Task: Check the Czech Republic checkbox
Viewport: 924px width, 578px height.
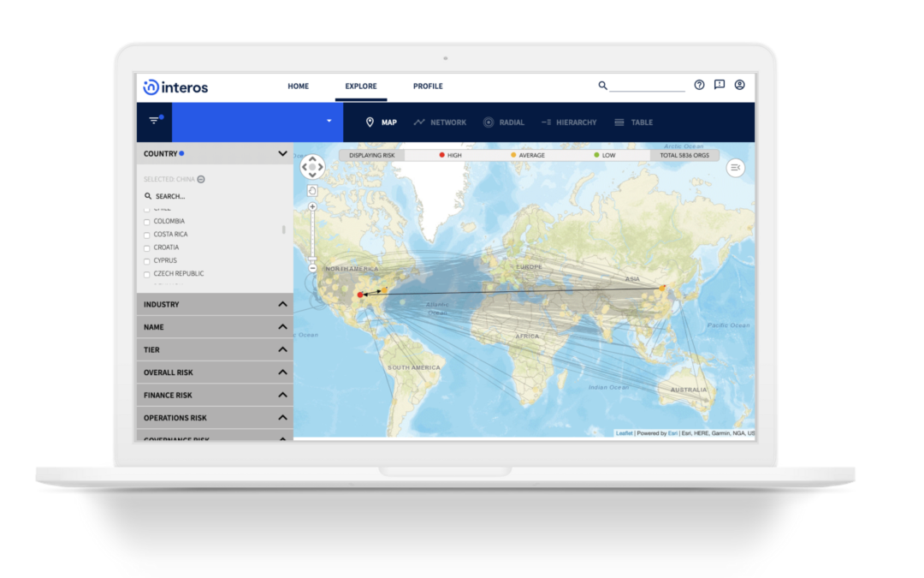Action: [147, 274]
